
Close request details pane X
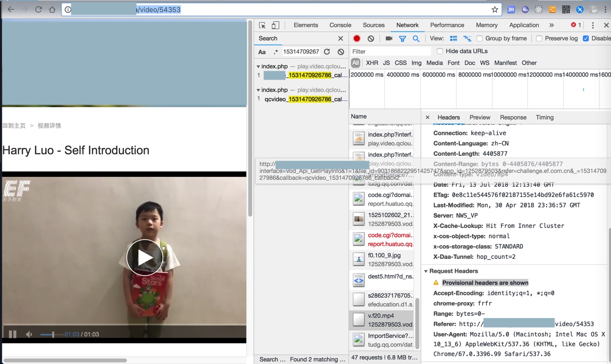[x=427, y=117]
